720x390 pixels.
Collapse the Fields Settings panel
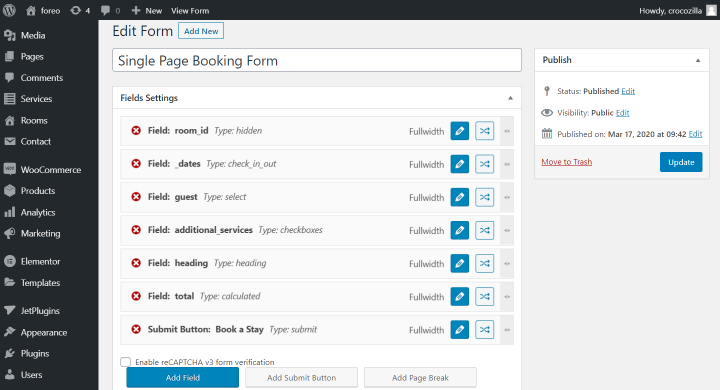tap(510, 98)
